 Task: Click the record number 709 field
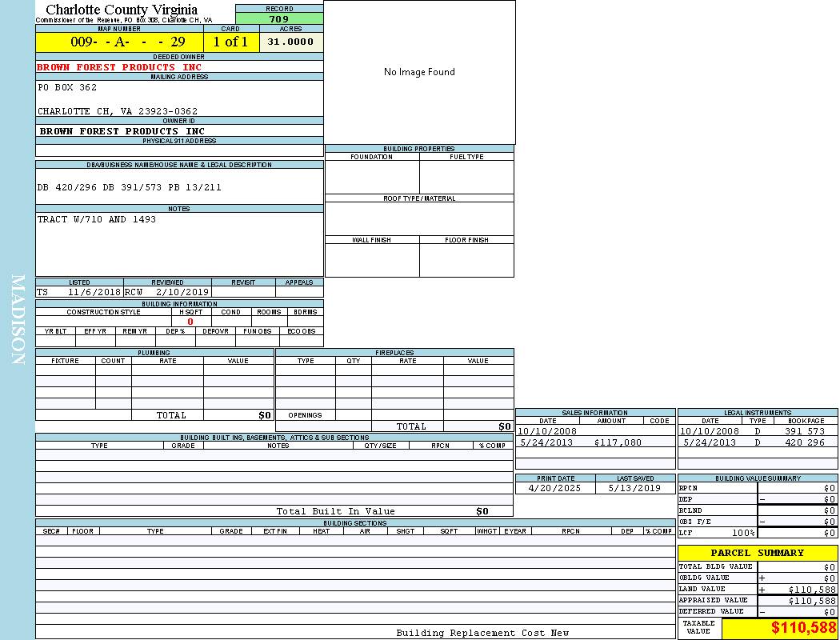pos(279,19)
